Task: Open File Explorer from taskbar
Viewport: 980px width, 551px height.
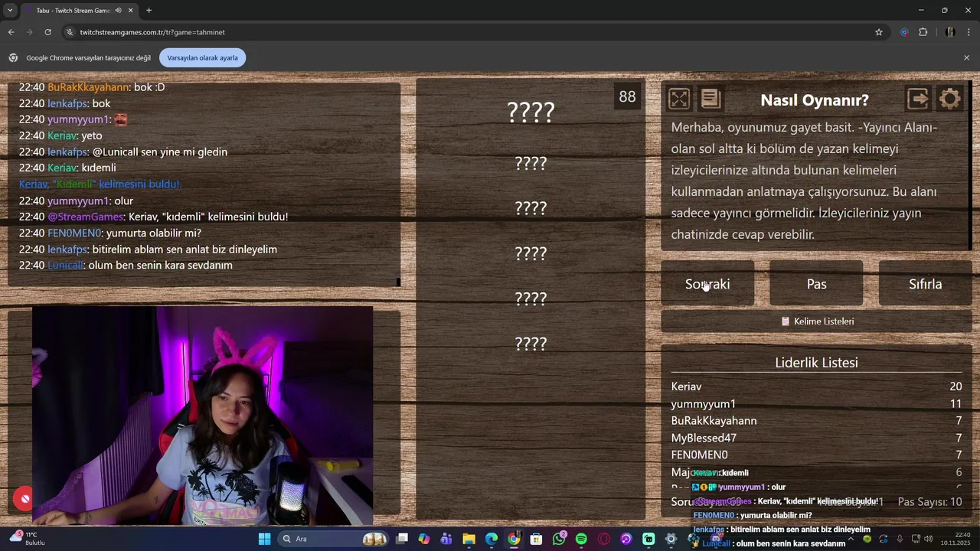Action: (469, 539)
